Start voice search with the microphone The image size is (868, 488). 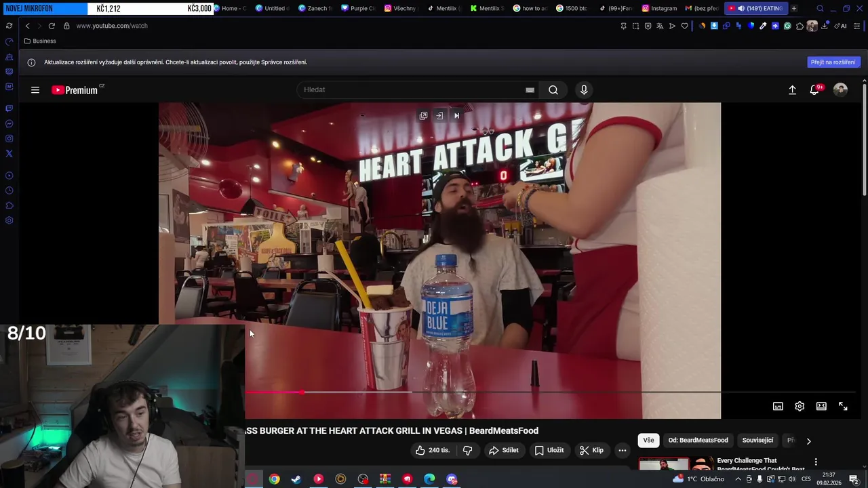(584, 90)
